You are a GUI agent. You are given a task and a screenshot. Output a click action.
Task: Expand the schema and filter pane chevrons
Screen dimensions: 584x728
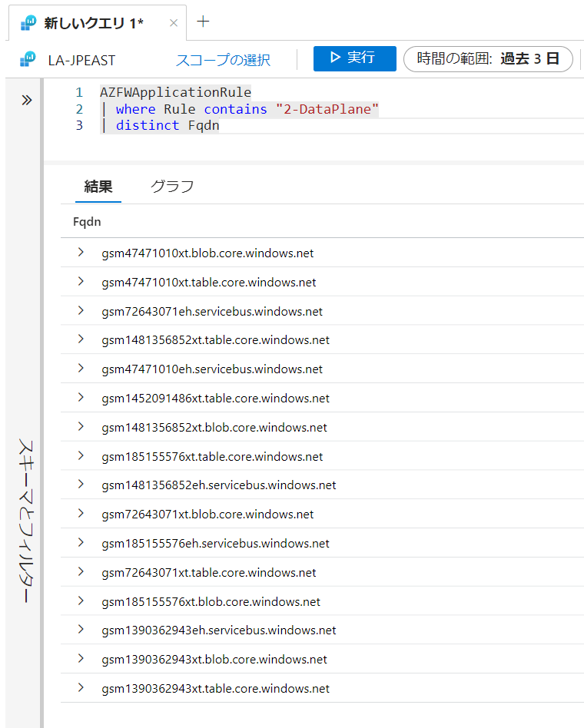[26, 101]
